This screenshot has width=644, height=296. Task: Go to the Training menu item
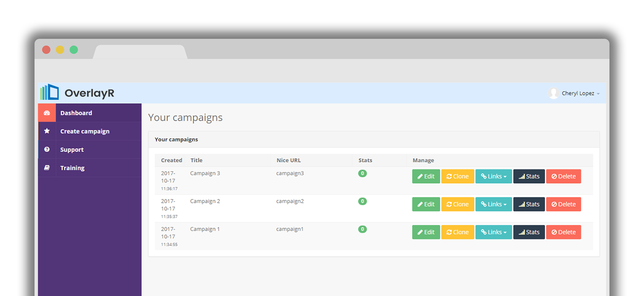72,168
